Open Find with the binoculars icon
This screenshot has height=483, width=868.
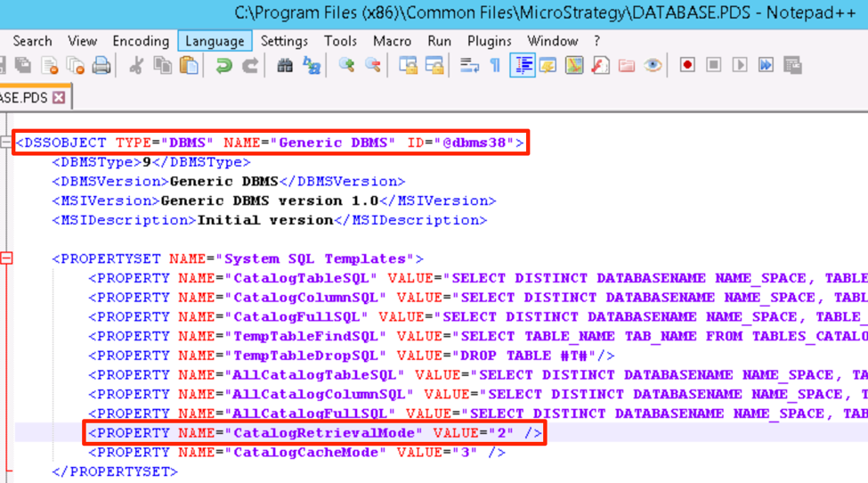point(285,65)
